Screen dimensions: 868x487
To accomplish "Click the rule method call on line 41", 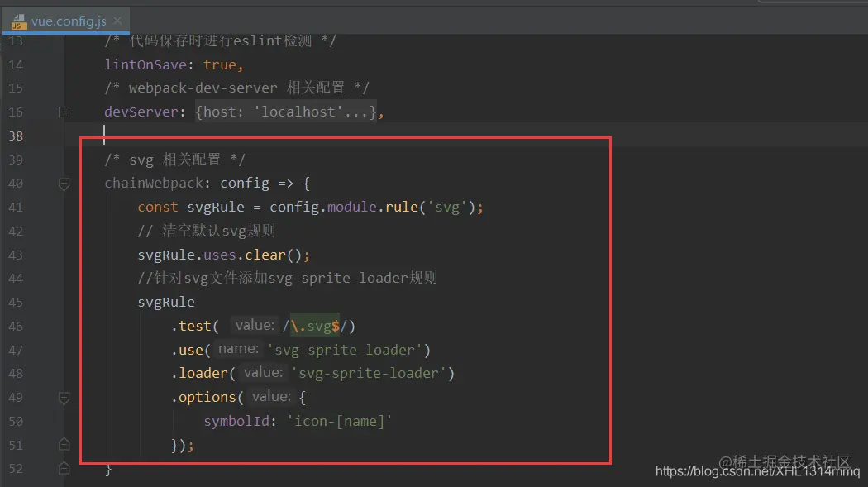I will (401, 207).
